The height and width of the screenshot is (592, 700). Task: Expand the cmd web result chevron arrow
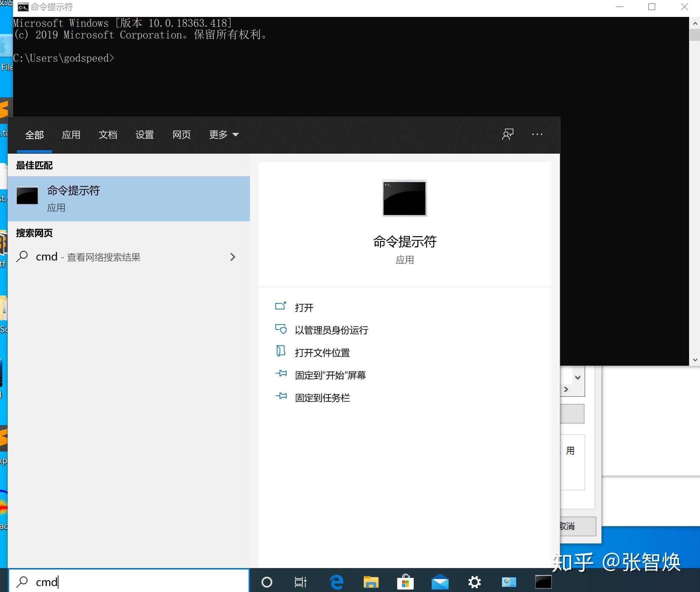coord(233,257)
